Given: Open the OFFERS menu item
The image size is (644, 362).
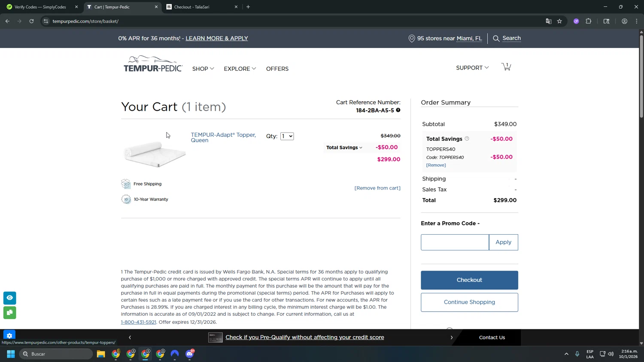Looking at the screenshot, I should point(277,69).
